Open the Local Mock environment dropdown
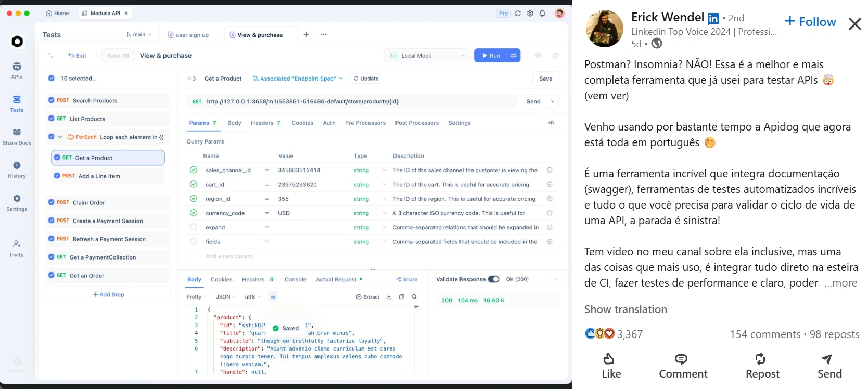 (x=427, y=56)
